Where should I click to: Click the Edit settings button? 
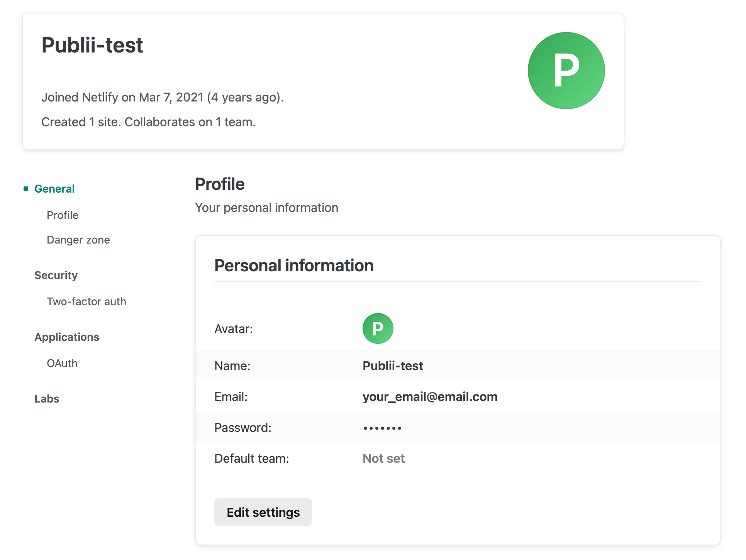tap(263, 512)
